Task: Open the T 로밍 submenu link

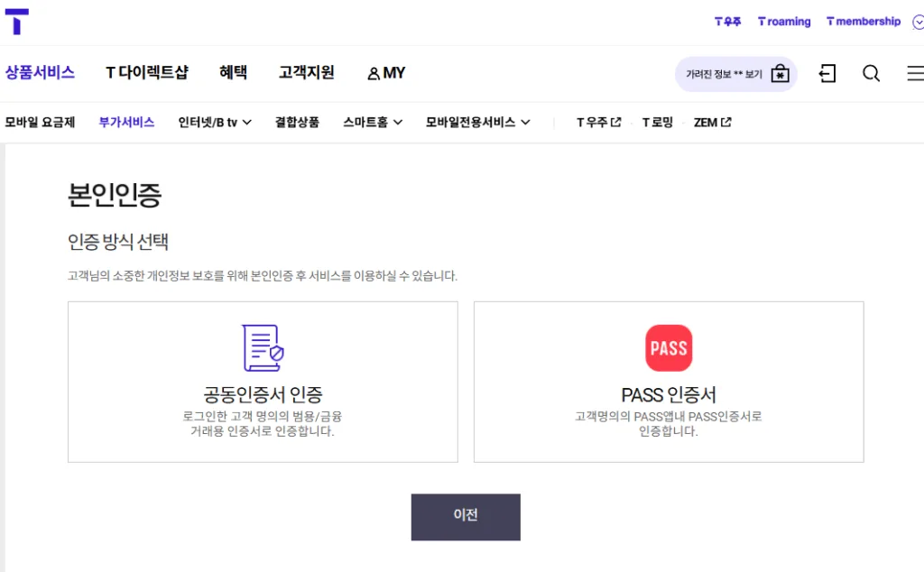Action: coord(658,123)
